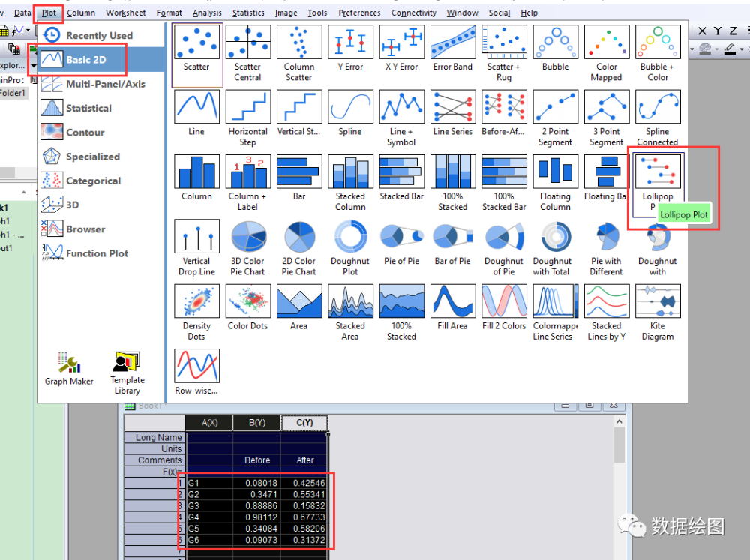The height and width of the screenshot is (560, 750).
Task: Open the Worksheet menu
Action: point(126,13)
